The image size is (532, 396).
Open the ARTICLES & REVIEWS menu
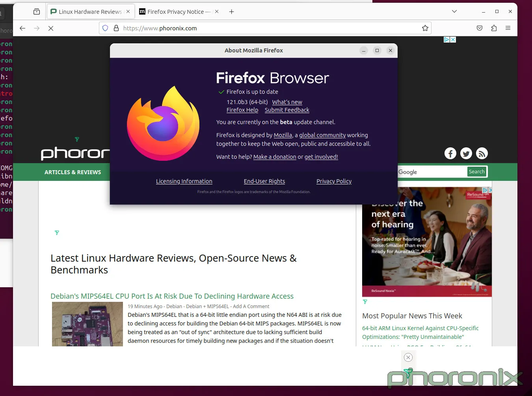pos(73,172)
